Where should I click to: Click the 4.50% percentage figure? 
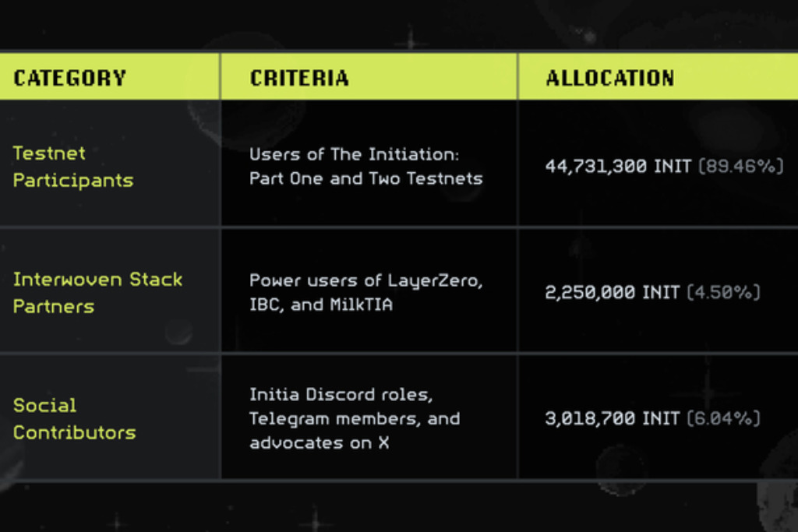pos(723,292)
